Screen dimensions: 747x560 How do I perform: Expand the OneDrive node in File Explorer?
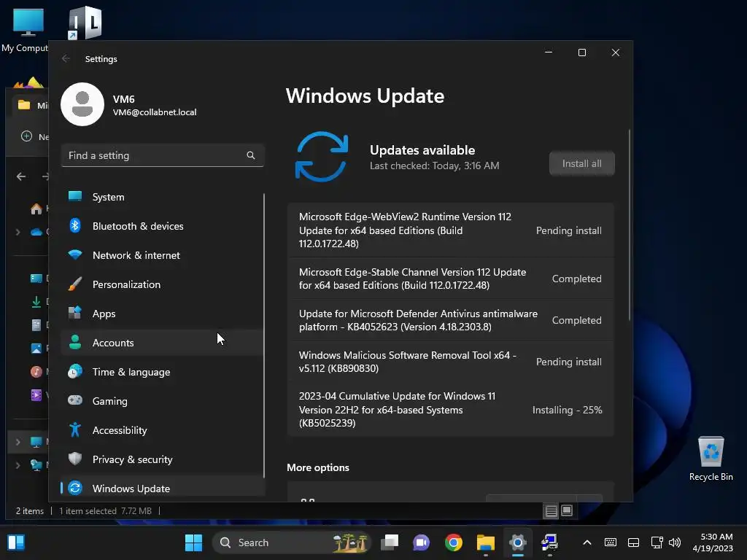point(18,232)
